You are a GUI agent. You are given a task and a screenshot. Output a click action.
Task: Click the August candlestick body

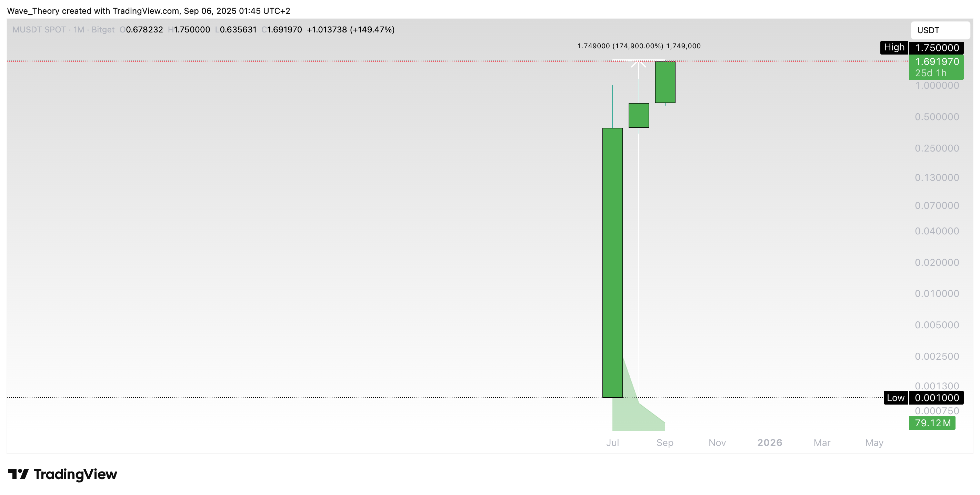639,115
